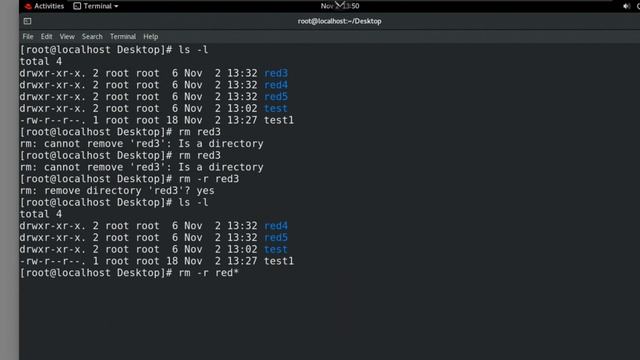The height and width of the screenshot is (360, 640).
Task: Click the 'rm -r red3' command text
Action: click(209, 179)
